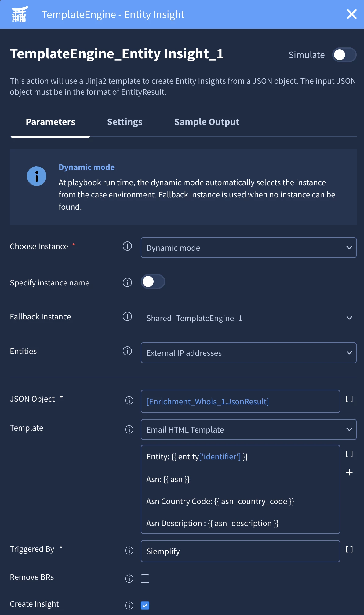Open the Sample Output tab
Screen dimensions: 364x615
click(x=207, y=122)
